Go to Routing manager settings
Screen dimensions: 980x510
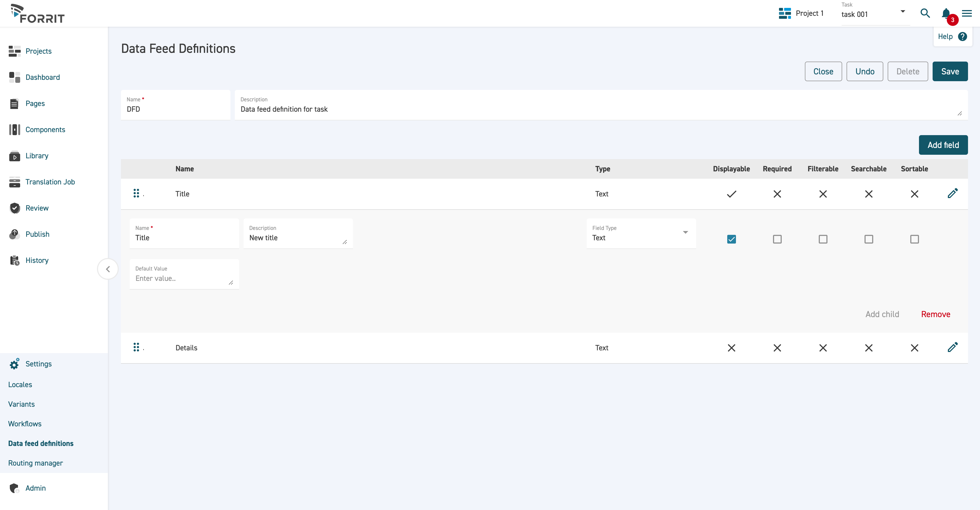[35, 463]
